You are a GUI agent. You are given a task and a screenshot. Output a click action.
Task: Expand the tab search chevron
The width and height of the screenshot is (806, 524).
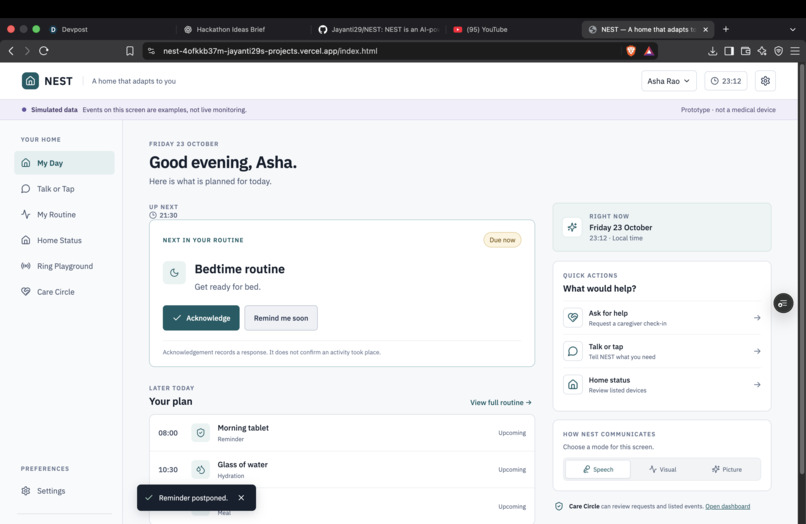(x=792, y=29)
